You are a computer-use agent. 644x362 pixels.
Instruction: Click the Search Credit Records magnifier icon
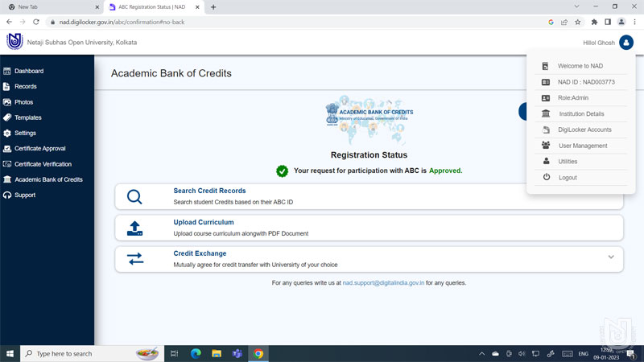click(x=134, y=196)
